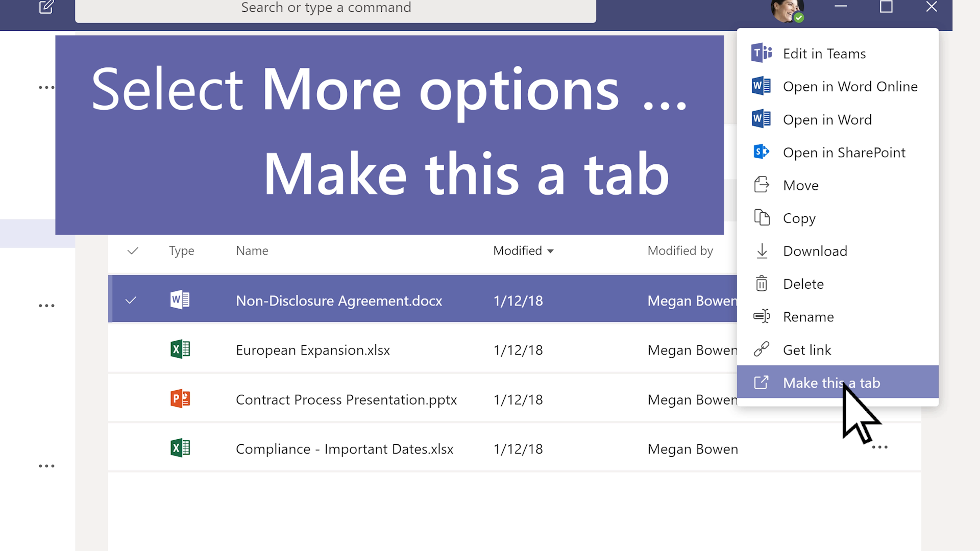980x551 pixels.
Task: Select the Move file icon
Action: 761,184
